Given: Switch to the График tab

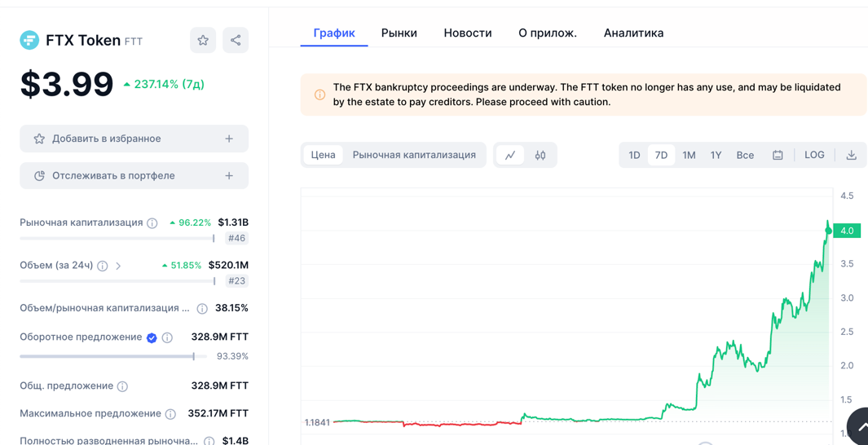Looking at the screenshot, I should [x=334, y=33].
